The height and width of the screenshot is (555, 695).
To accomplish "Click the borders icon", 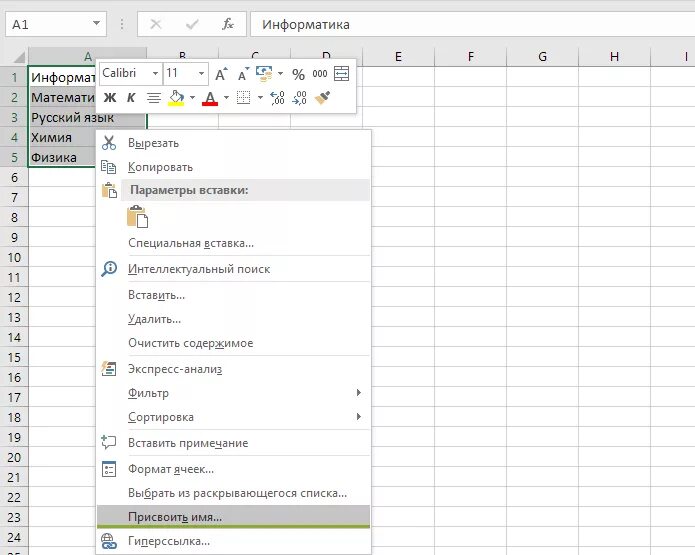I will point(243,98).
